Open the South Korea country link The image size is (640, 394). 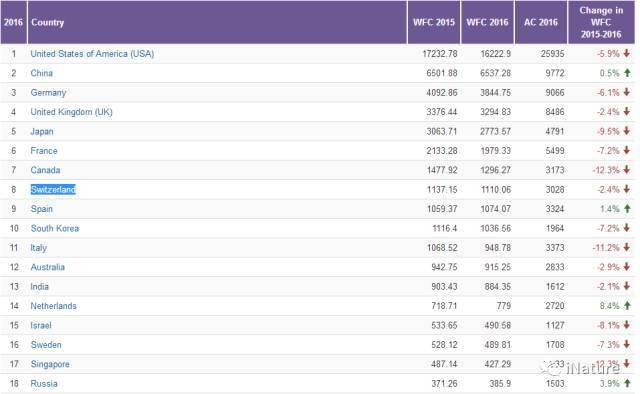(x=55, y=228)
